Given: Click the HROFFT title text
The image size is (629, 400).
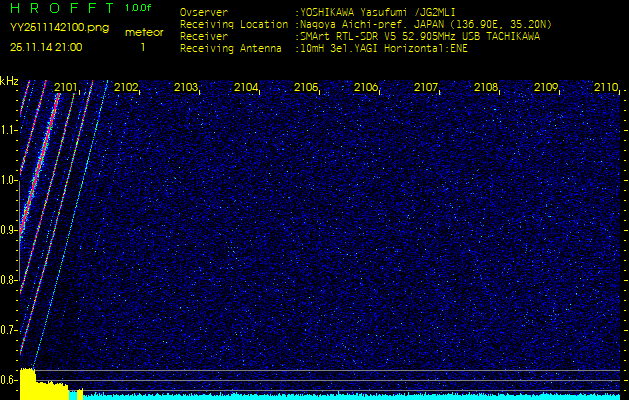Looking at the screenshot, I should 58,9.
